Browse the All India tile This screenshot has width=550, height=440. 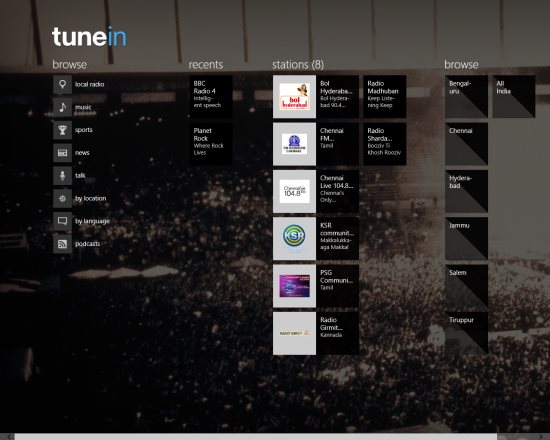coord(514,96)
